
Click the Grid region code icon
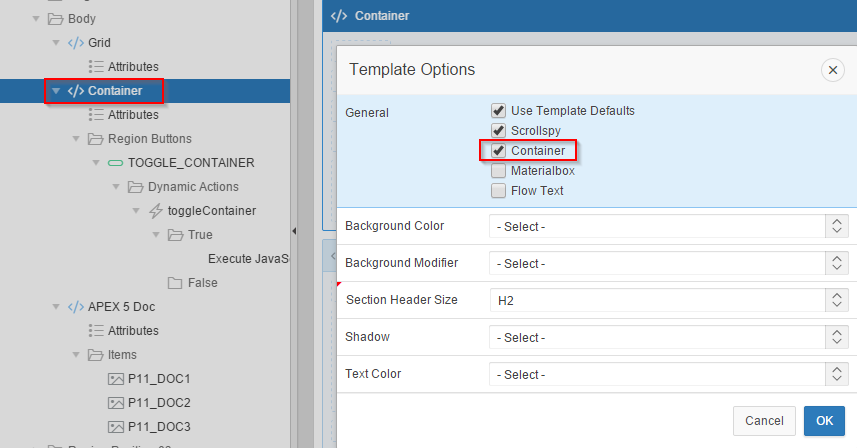76,43
